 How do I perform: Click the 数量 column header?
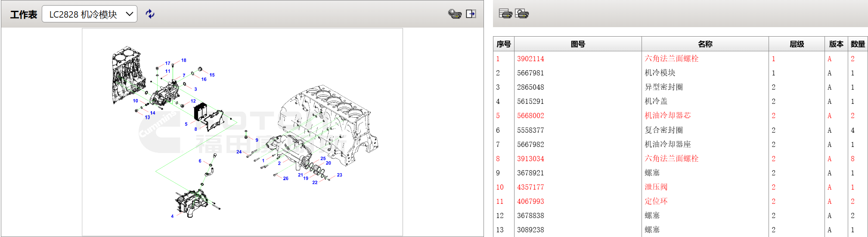coord(857,44)
